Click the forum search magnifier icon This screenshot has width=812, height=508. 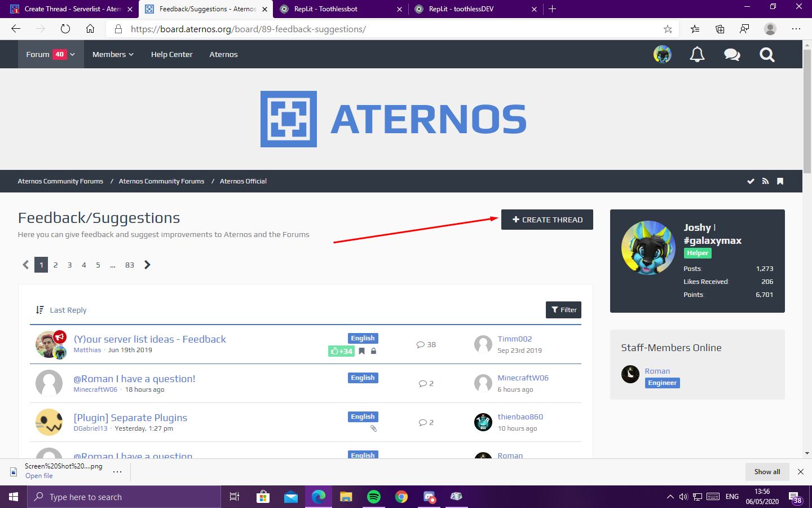pyautogui.click(x=767, y=54)
